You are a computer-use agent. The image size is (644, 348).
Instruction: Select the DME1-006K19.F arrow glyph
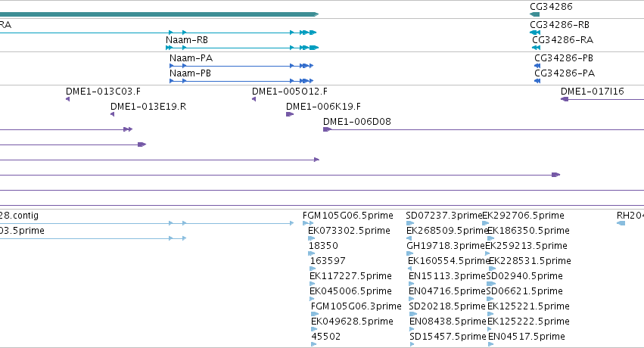click(290, 114)
